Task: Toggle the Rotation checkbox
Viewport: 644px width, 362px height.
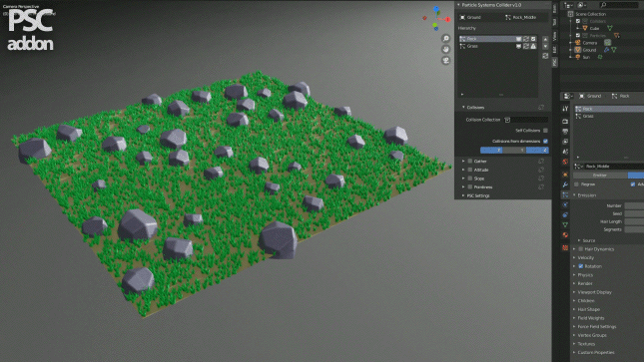Action: click(581, 266)
